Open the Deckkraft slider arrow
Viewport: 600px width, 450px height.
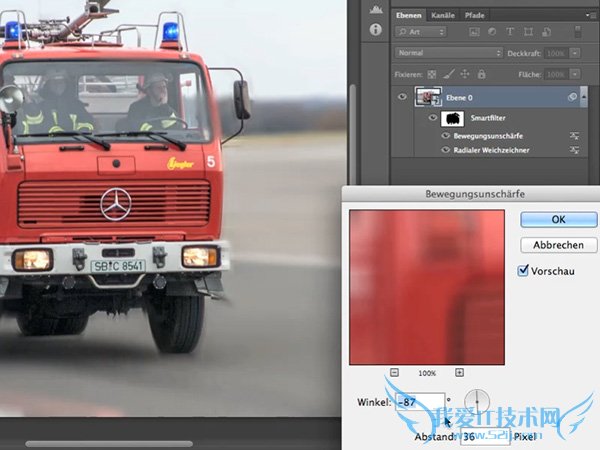click(x=575, y=53)
